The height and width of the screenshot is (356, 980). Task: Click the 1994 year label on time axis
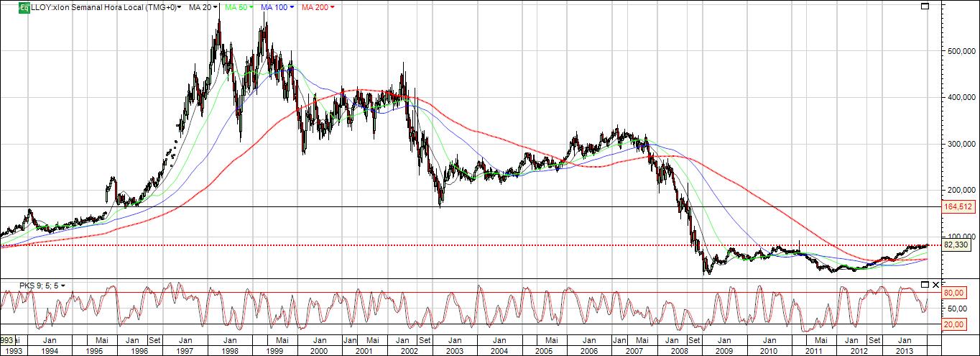tap(50, 350)
